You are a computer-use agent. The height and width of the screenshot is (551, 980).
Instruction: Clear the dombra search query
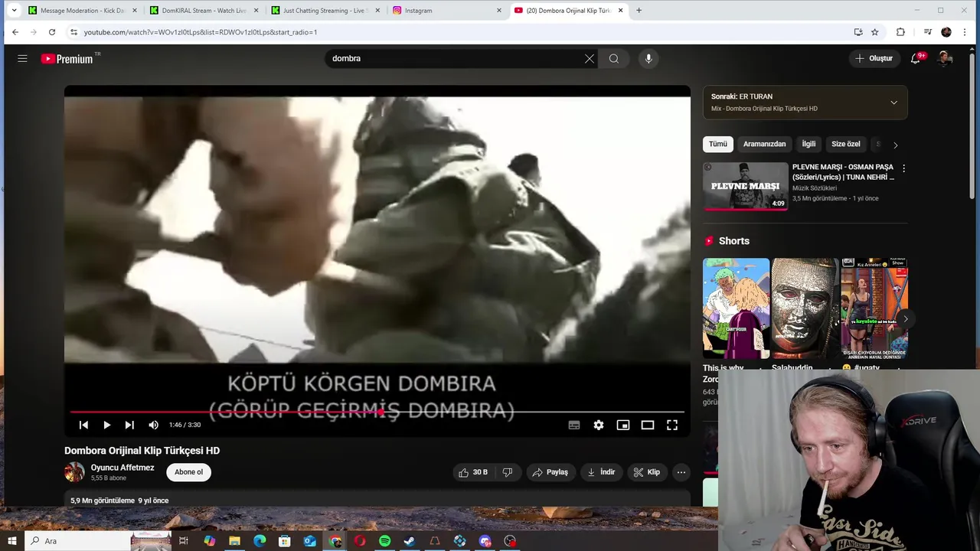590,58
